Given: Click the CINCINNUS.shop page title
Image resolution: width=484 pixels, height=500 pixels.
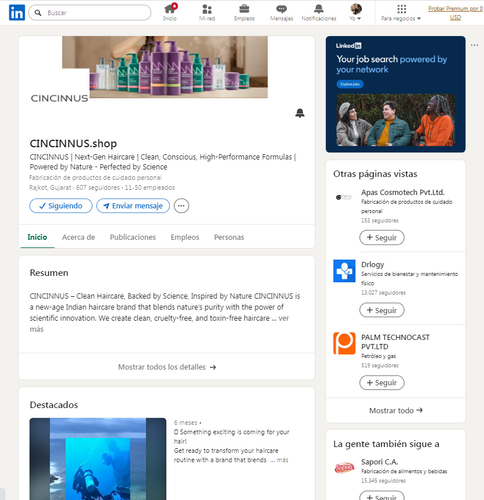Looking at the screenshot, I should coord(73,143).
